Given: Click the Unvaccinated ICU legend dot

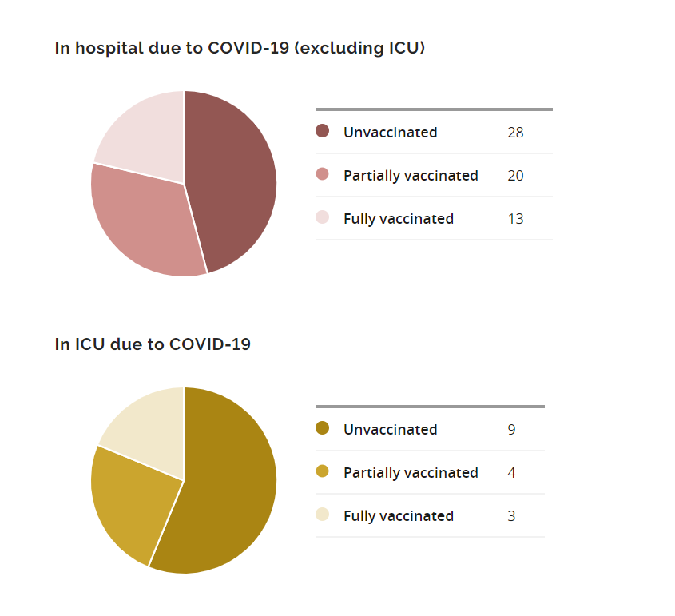Looking at the screenshot, I should (x=323, y=429).
